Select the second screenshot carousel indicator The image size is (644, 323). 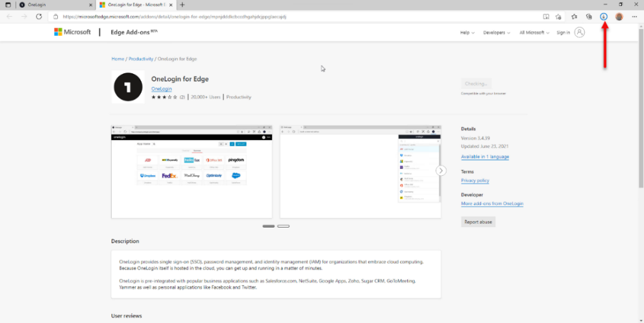pos(283,226)
